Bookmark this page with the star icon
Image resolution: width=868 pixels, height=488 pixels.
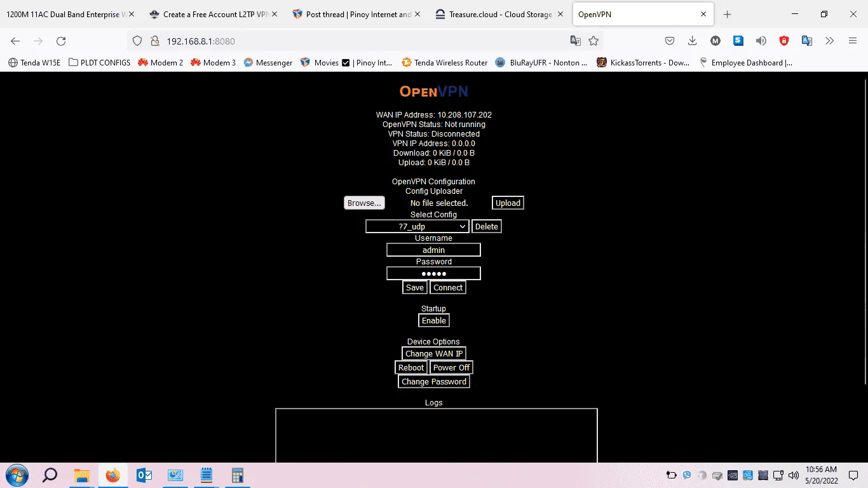coord(593,41)
